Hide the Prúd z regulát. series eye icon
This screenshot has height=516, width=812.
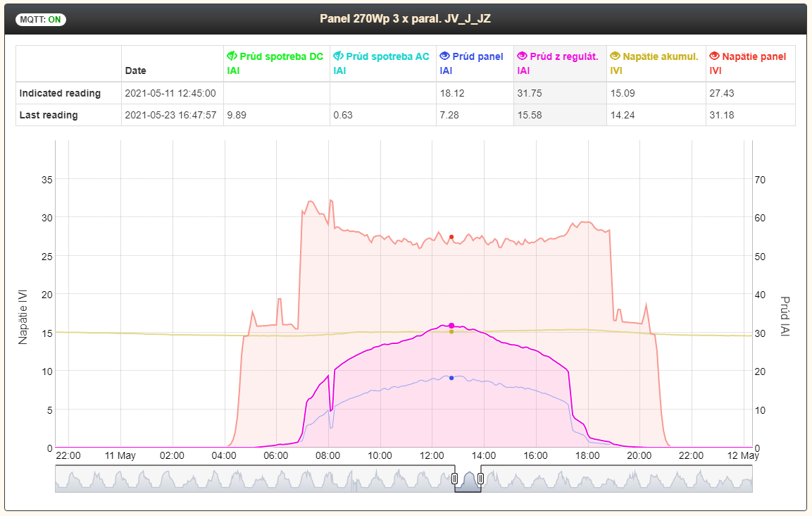(522, 56)
